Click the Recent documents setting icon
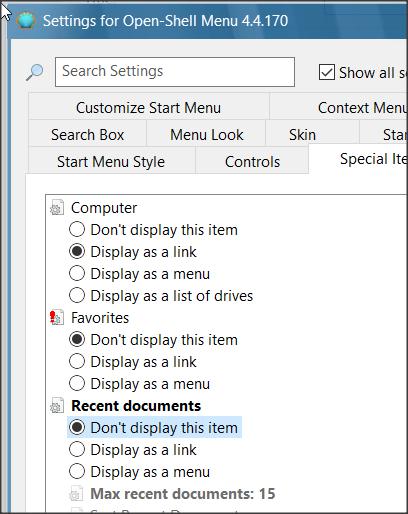Screen dimensions: 408x514 [57, 406]
